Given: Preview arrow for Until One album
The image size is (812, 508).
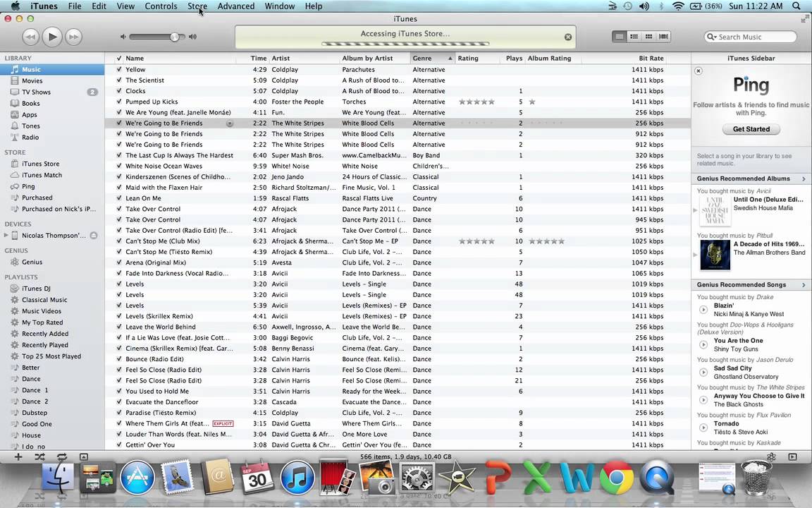Looking at the screenshot, I should (695, 210).
